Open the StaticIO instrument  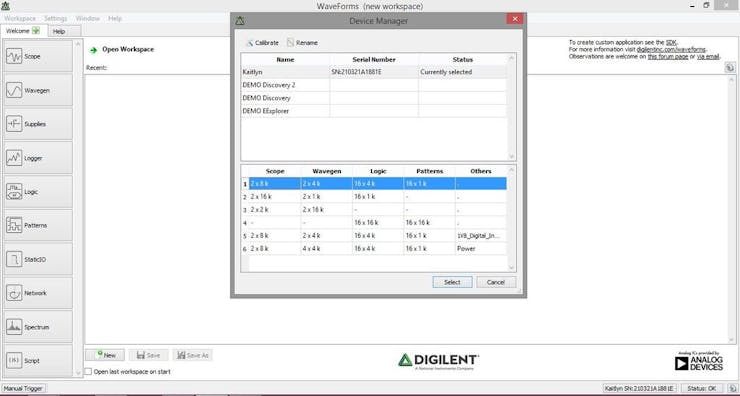click(x=38, y=259)
